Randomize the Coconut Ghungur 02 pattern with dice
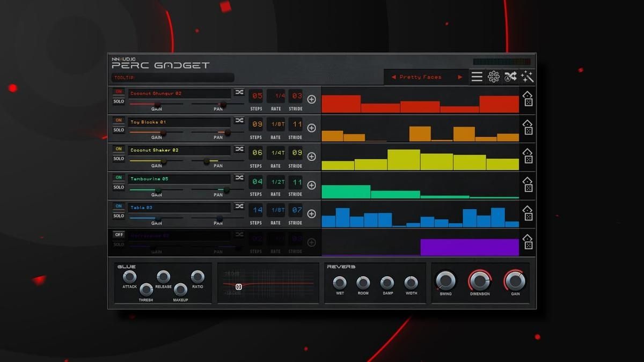Screen dimensions: 644x362 528,100
